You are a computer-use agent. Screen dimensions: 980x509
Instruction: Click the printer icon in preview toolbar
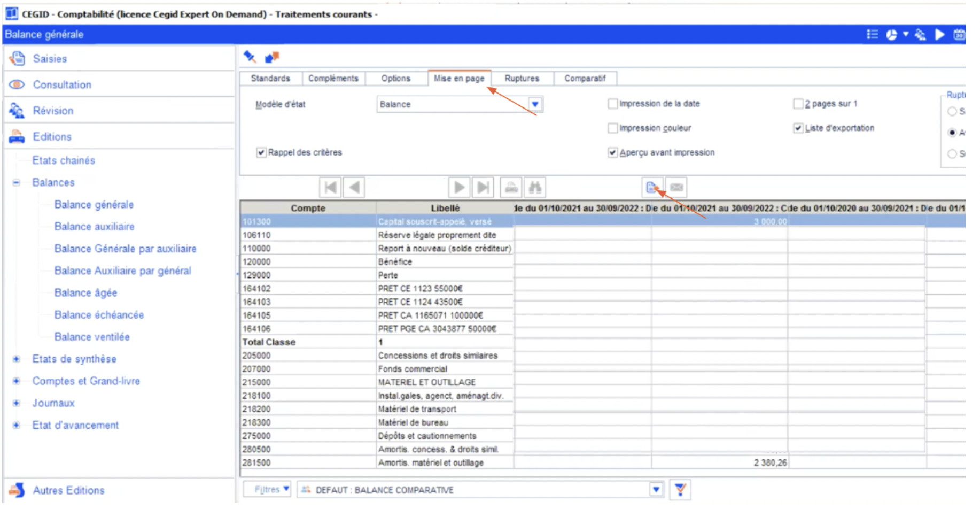[511, 188]
